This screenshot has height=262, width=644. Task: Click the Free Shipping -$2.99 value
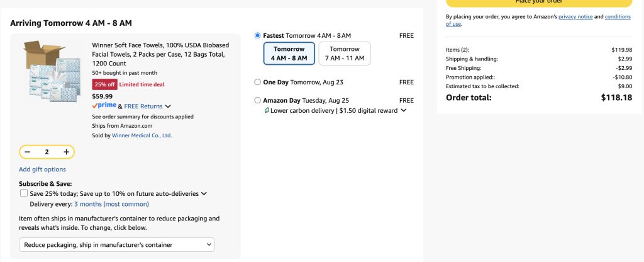[624, 68]
